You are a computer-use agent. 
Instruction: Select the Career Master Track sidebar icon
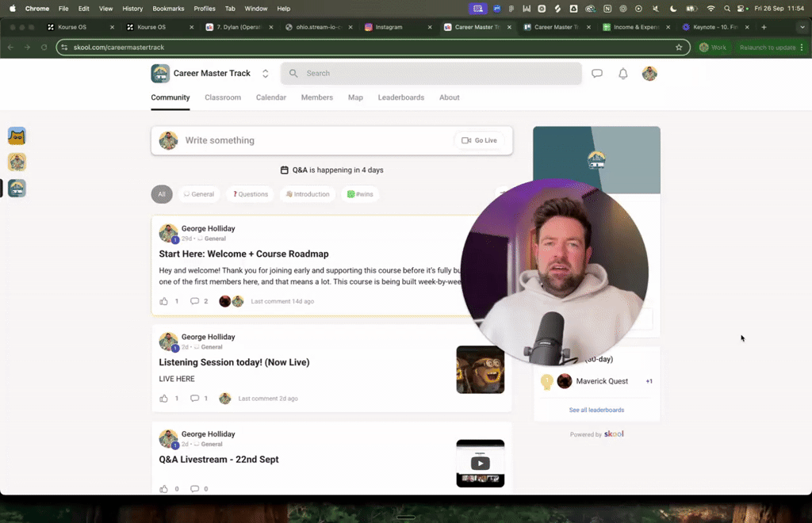pyautogui.click(x=17, y=189)
